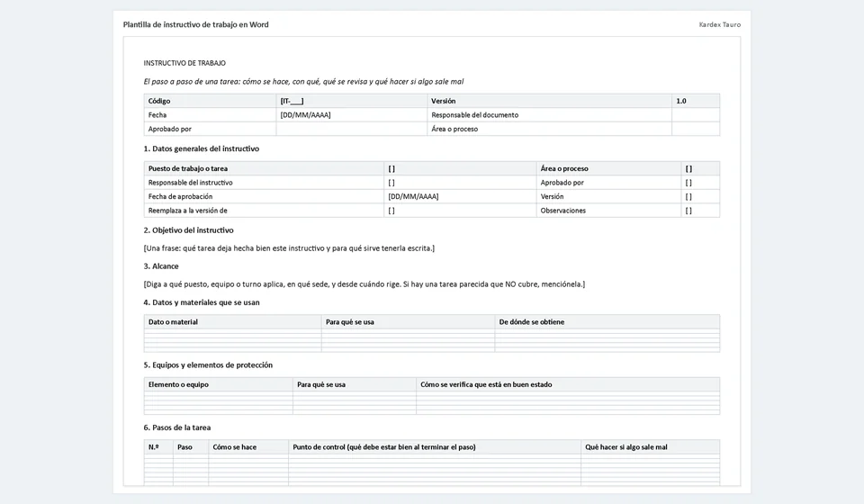The image size is (864, 504).
Task: Click the 'Reemplaza a la versión de' cell
Action: 264,211
